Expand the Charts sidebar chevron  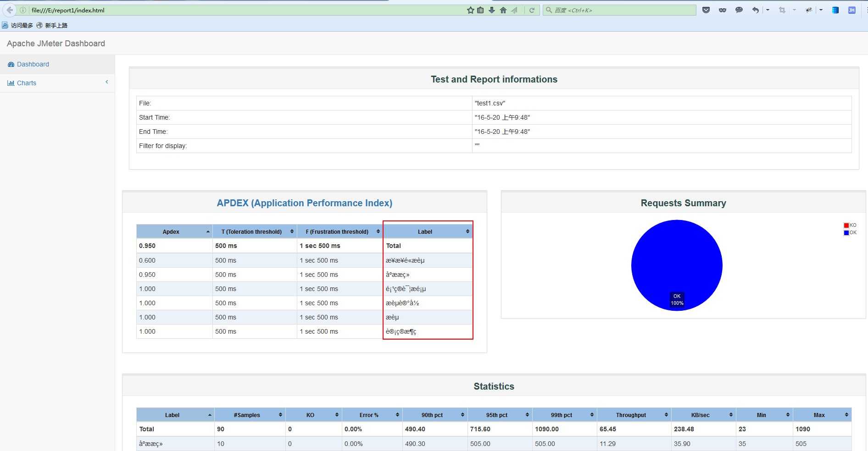pyautogui.click(x=107, y=82)
